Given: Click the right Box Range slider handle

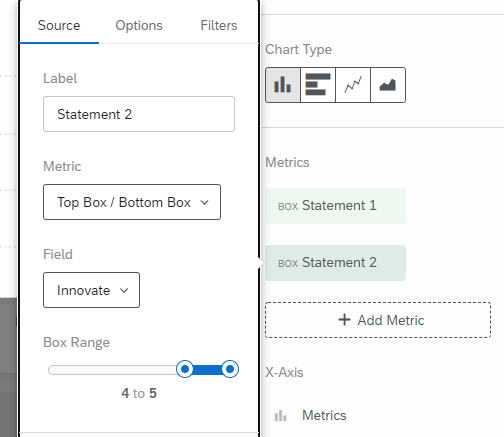Looking at the screenshot, I should (x=230, y=369).
